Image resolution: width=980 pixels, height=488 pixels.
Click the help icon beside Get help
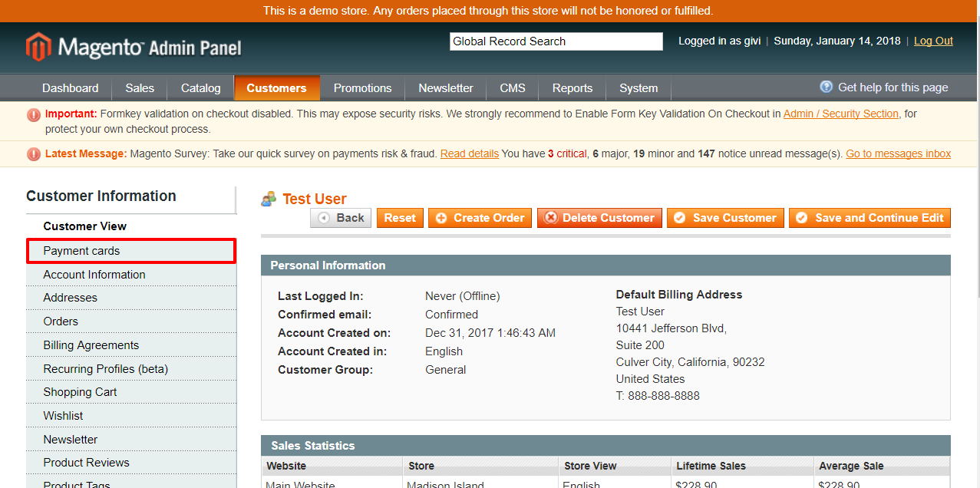click(x=827, y=87)
